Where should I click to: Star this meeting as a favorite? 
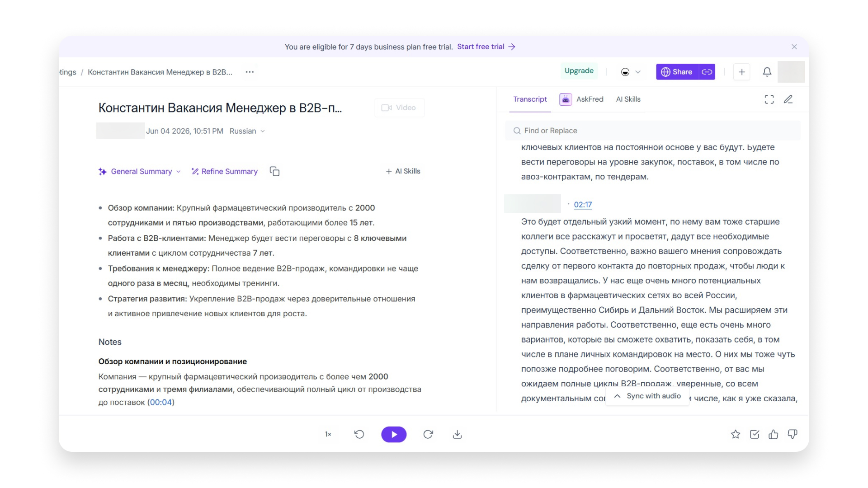tap(736, 434)
